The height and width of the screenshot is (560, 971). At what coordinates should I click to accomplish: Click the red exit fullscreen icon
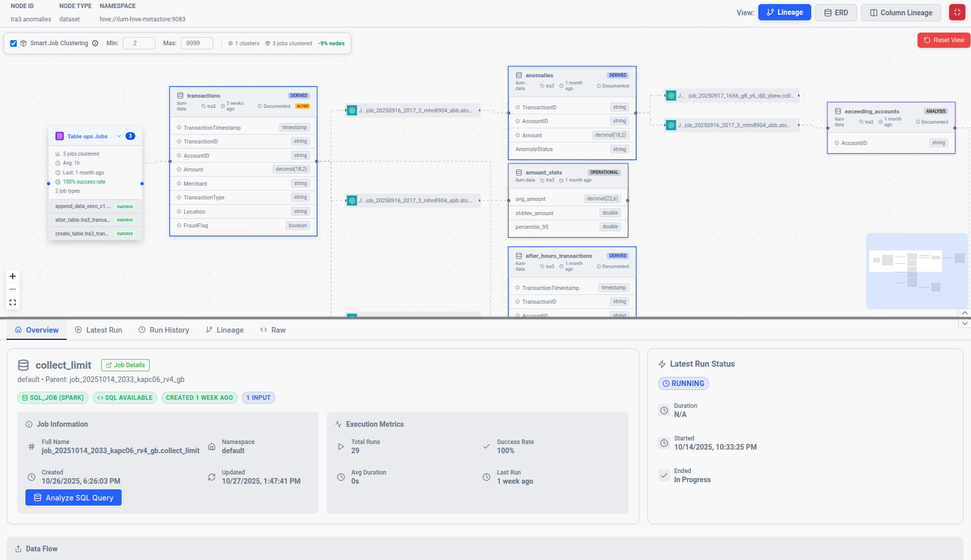click(x=957, y=13)
